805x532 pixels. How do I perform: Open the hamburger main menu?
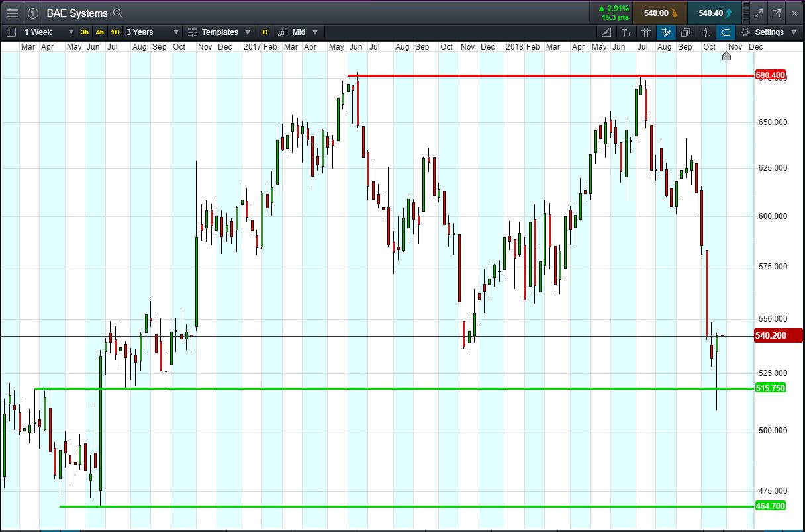point(13,13)
